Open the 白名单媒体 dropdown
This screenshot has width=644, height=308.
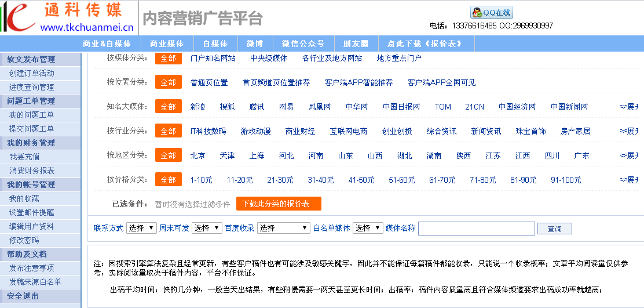tap(368, 228)
